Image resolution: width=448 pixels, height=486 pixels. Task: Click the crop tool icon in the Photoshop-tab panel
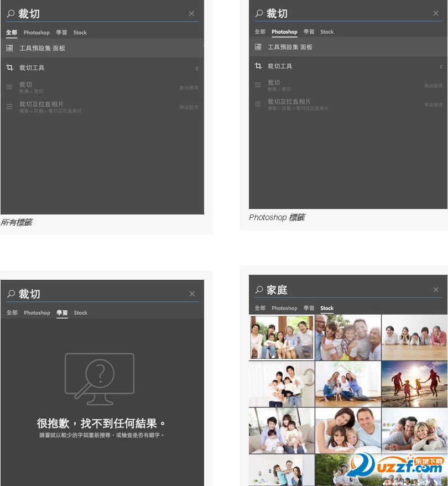[258, 66]
